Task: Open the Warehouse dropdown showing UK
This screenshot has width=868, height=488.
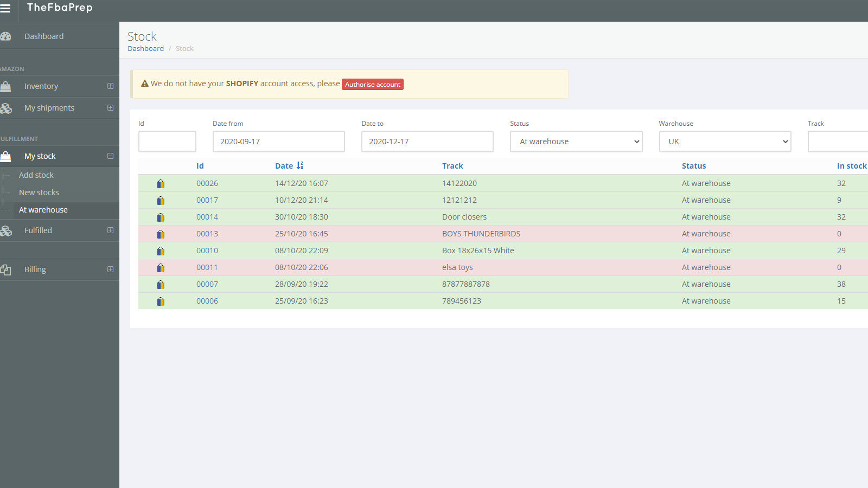Action: [x=725, y=141]
